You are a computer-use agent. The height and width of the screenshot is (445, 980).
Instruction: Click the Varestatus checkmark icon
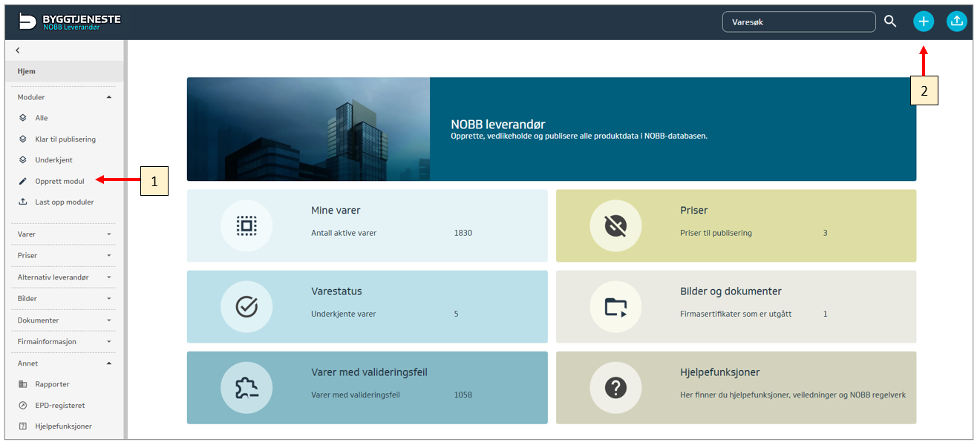point(246,306)
